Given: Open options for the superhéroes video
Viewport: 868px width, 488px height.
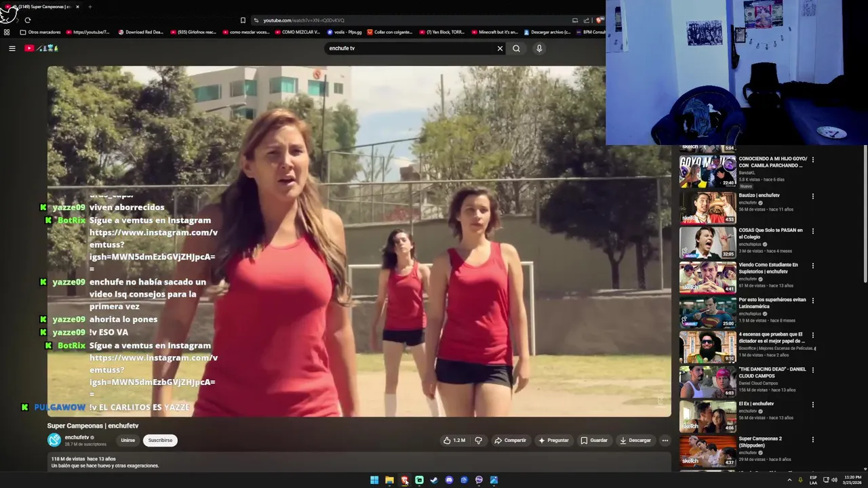Looking at the screenshot, I should pyautogui.click(x=813, y=300).
